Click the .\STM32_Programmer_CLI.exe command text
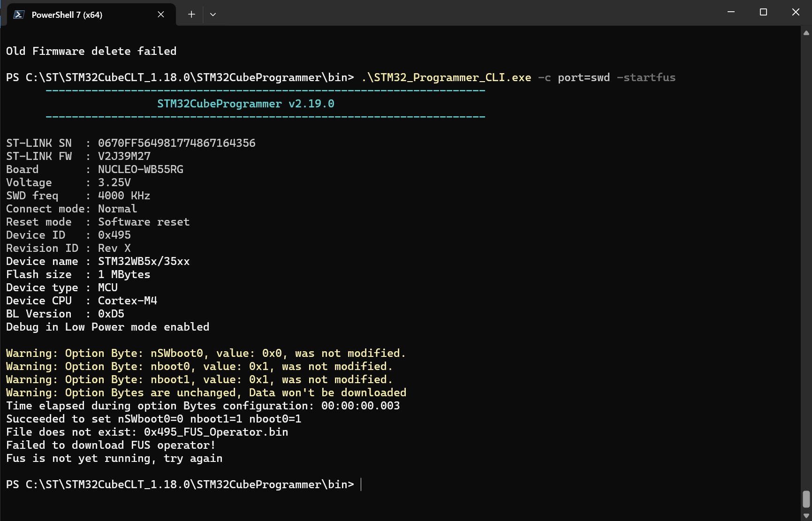 click(x=446, y=77)
